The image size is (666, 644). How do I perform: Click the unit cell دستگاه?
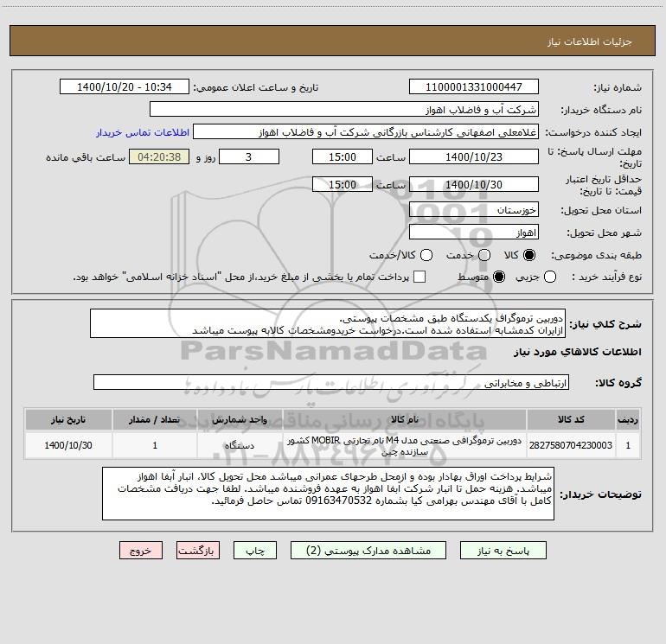(x=240, y=445)
